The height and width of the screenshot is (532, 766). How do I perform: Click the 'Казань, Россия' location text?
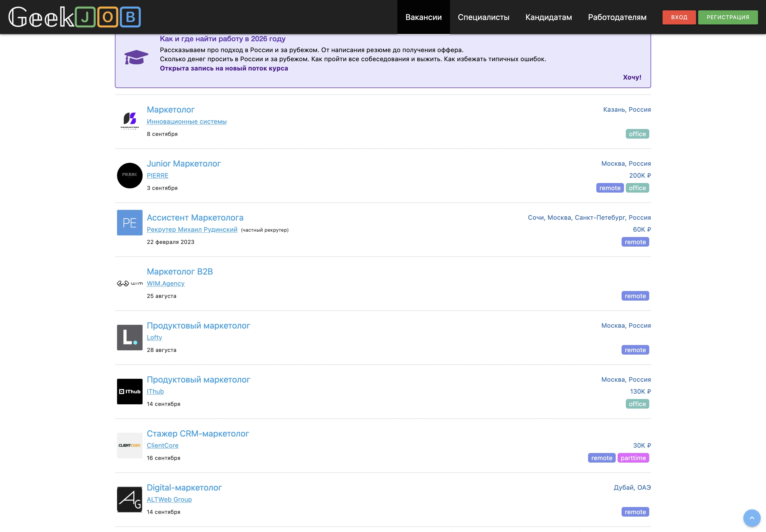point(627,110)
